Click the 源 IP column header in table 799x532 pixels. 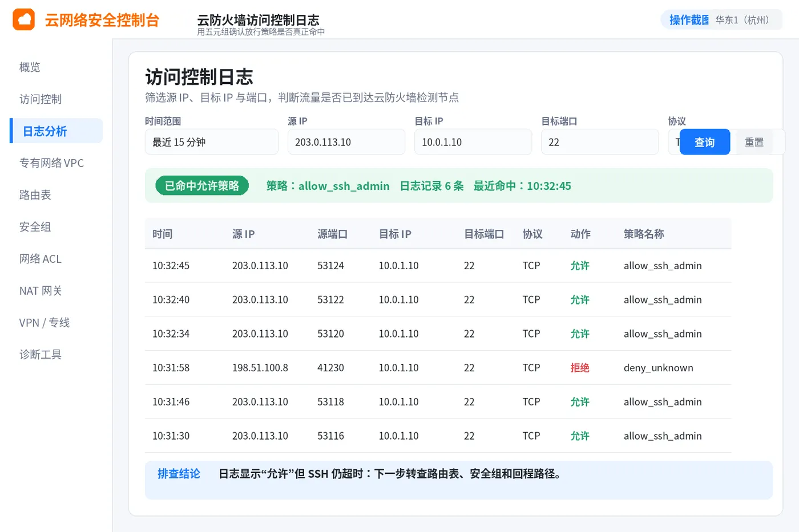pyautogui.click(x=244, y=234)
